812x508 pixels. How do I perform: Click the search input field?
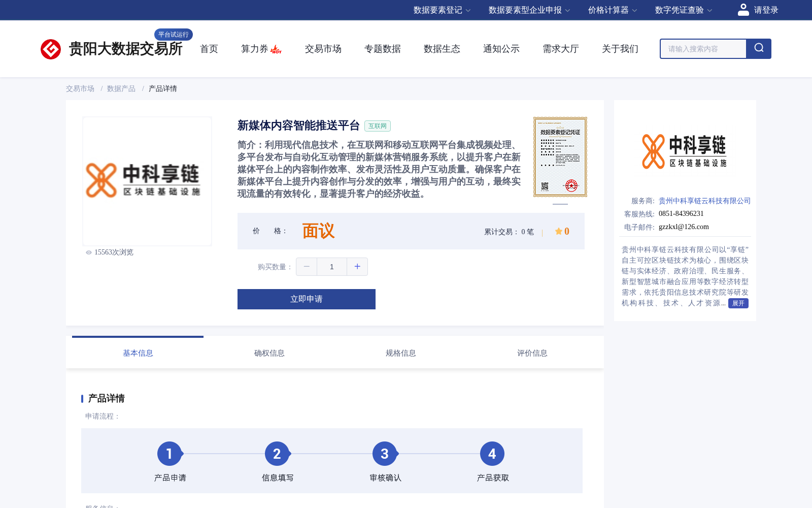pyautogui.click(x=703, y=49)
